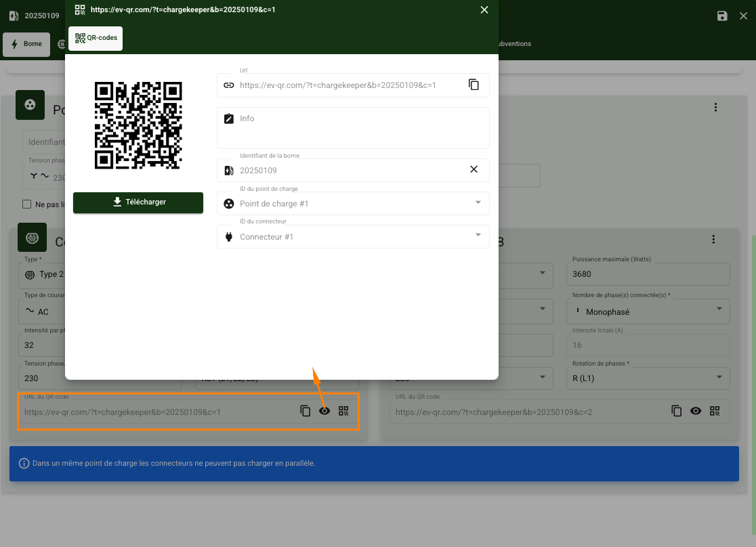Click the save icon in top bar
This screenshot has height=547, width=756.
pyautogui.click(x=722, y=16)
